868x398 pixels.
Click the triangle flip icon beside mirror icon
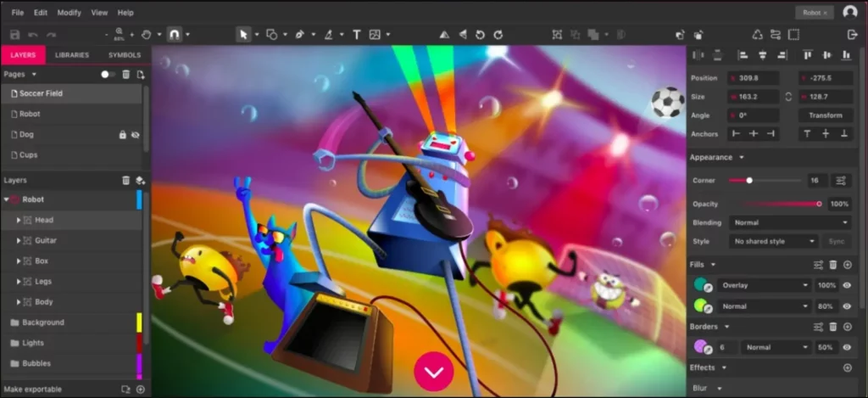444,34
